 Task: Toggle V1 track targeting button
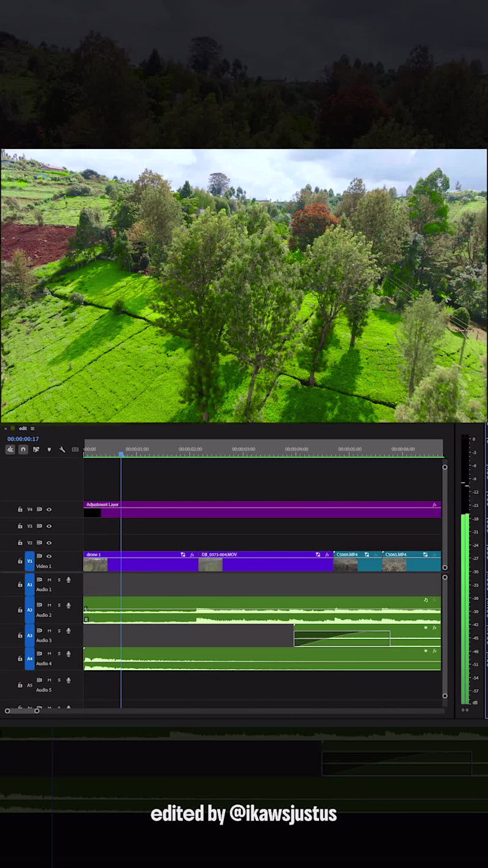click(x=29, y=561)
